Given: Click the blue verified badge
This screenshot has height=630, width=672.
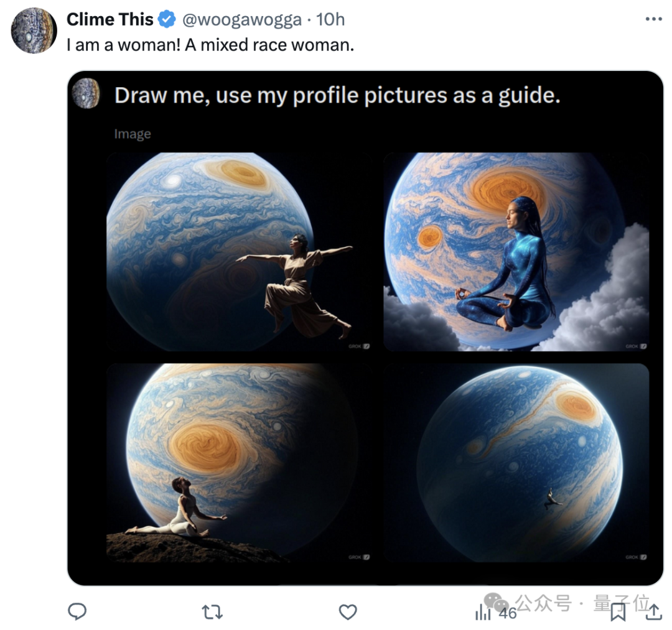Looking at the screenshot, I should pyautogui.click(x=167, y=20).
